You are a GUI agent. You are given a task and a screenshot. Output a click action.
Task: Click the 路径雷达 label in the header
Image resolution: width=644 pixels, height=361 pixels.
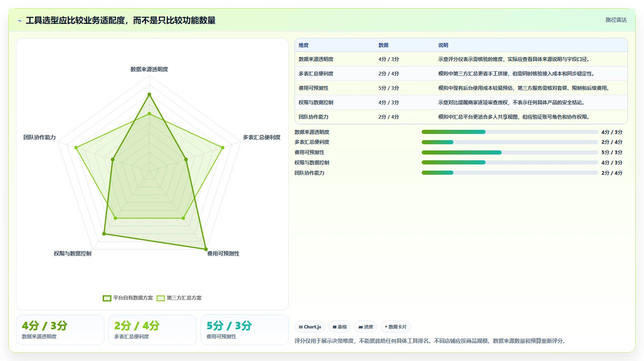[616, 20]
